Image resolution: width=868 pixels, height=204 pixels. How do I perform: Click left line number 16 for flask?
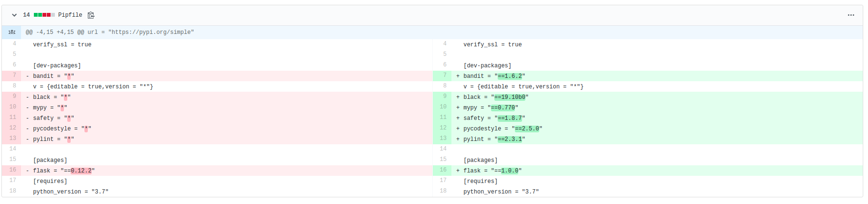click(x=13, y=170)
